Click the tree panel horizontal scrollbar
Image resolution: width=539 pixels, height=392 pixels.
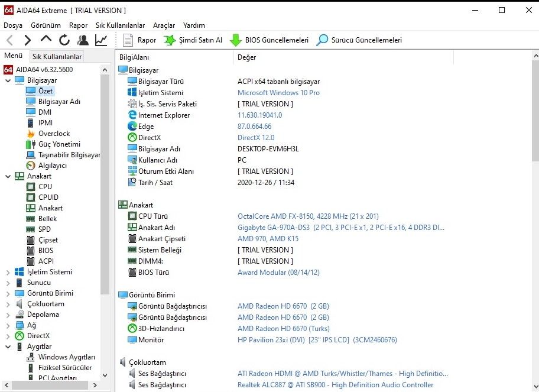coord(50,385)
